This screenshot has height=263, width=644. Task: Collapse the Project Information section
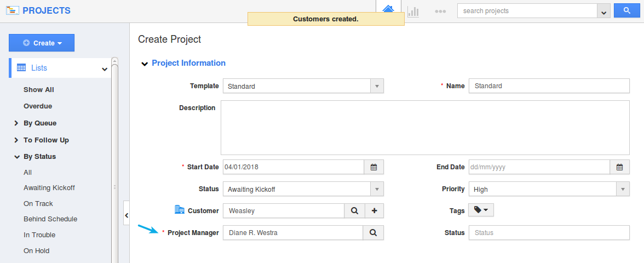coord(145,64)
